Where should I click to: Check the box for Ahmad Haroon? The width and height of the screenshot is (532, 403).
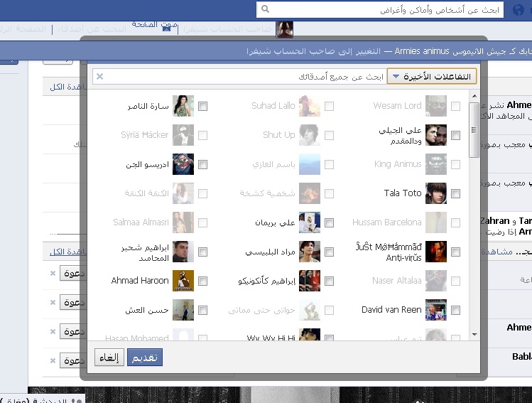[x=202, y=281]
